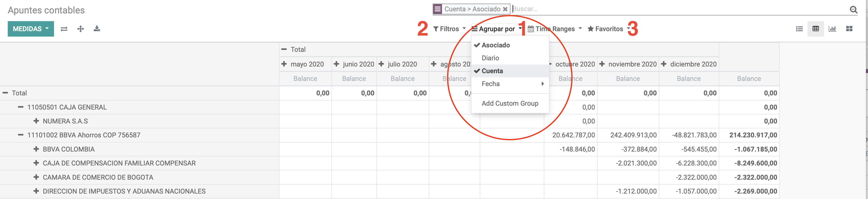Switch to bar graph view icon
This screenshot has height=199, width=868.
[832, 29]
